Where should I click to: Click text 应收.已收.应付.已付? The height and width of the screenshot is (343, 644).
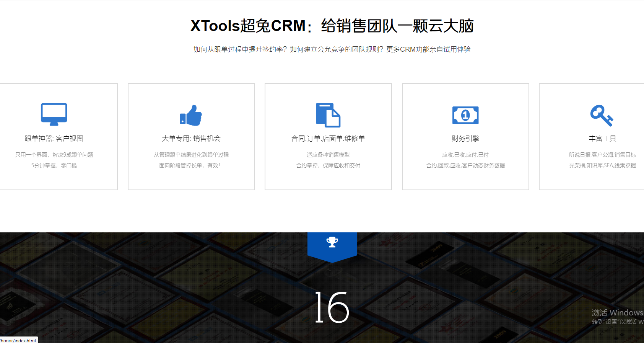(x=465, y=155)
